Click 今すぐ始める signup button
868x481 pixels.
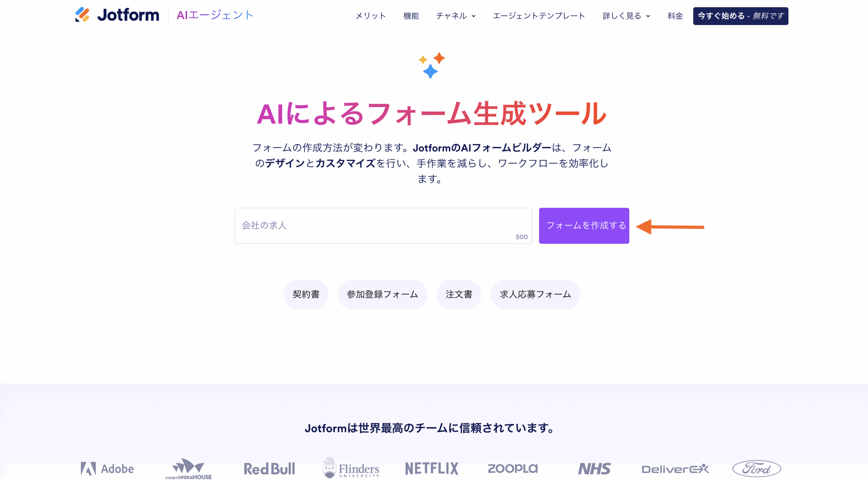[741, 16]
